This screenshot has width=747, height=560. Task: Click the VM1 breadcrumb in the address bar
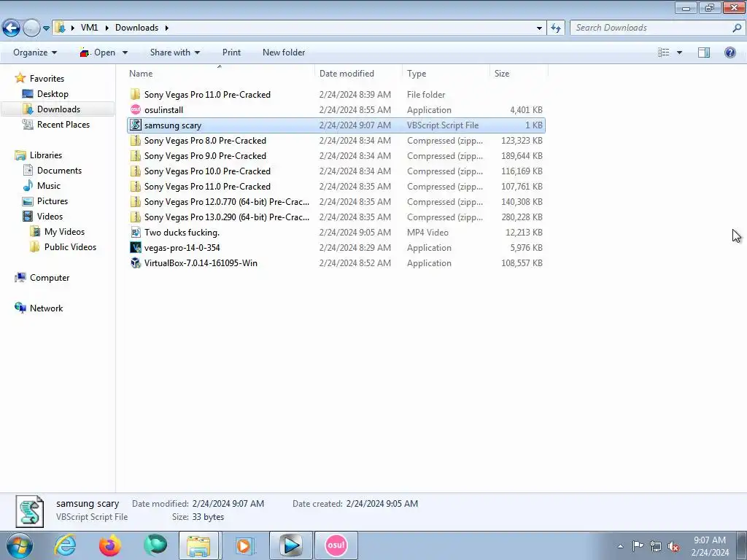pyautogui.click(x=90, y=28)
